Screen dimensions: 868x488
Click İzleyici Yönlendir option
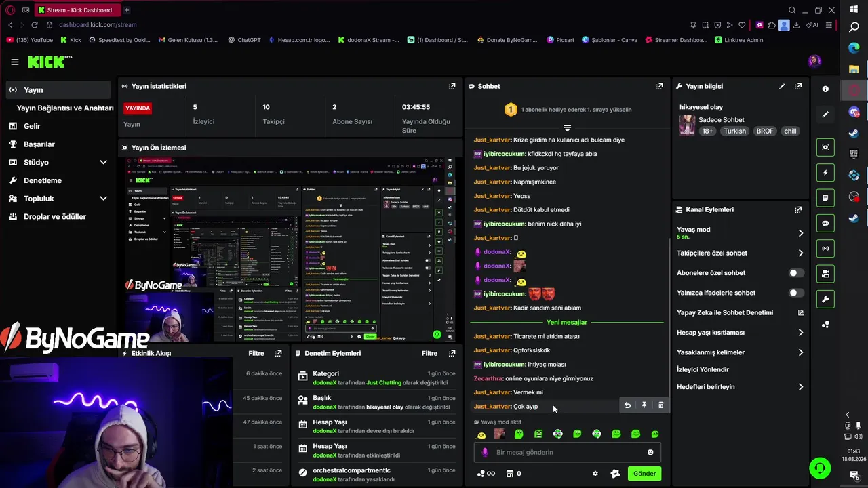703,369
